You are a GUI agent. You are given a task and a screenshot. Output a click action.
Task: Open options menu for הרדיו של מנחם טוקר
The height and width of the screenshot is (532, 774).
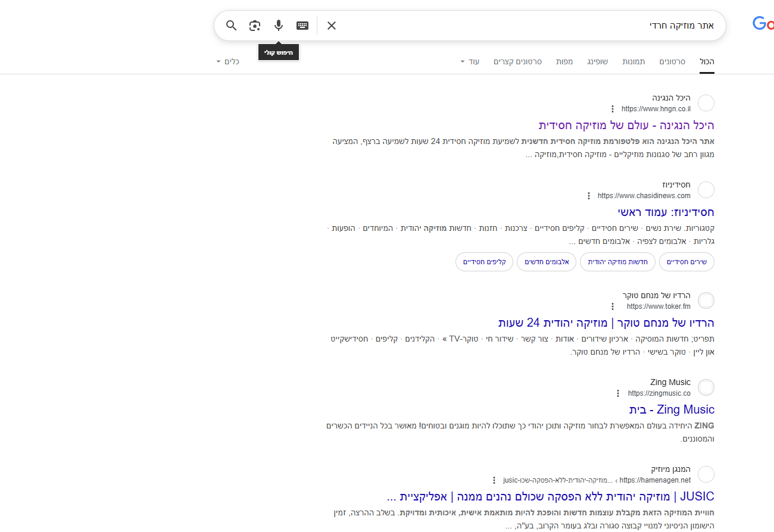pyautogui.click(x=613, y=306)
